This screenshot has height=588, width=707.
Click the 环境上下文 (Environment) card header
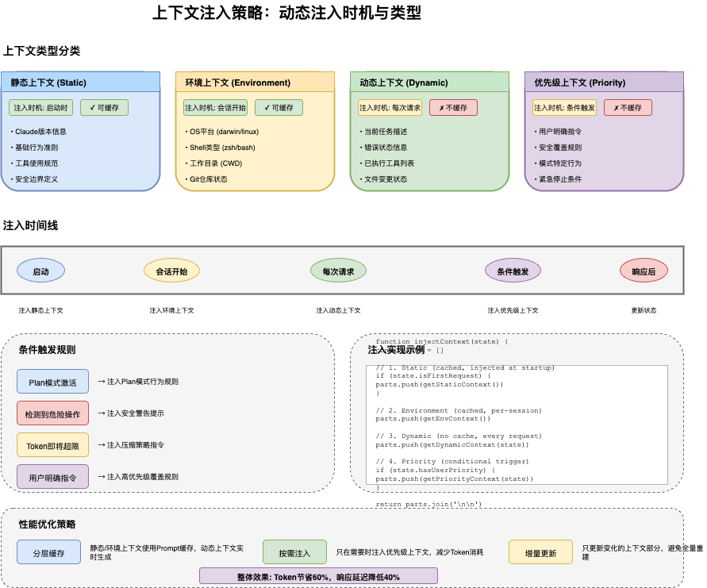click(255, 82)
